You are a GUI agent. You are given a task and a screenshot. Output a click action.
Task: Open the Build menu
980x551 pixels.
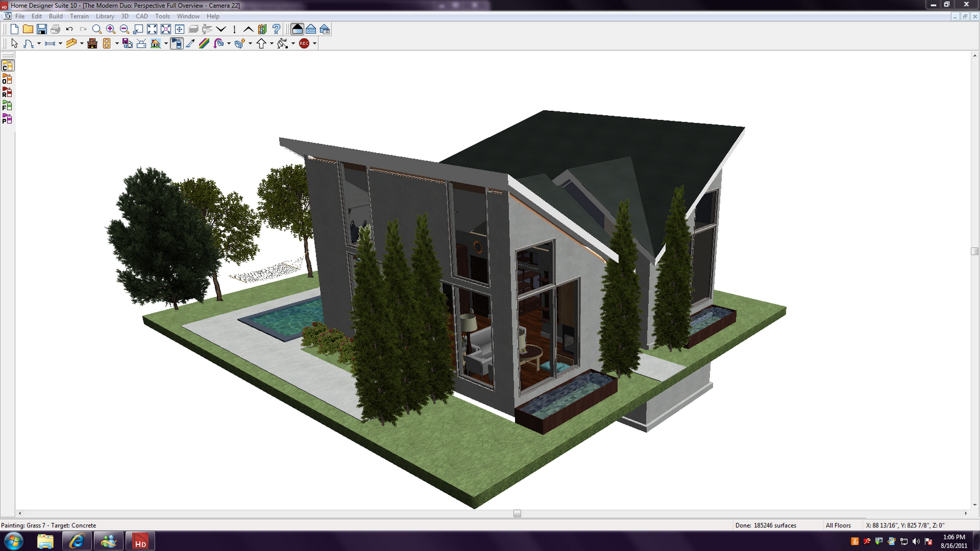[x=56, y=16]
